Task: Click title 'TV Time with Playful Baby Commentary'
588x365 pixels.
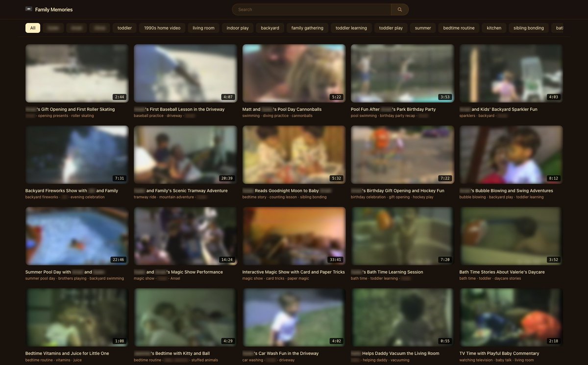Action: 499,353
